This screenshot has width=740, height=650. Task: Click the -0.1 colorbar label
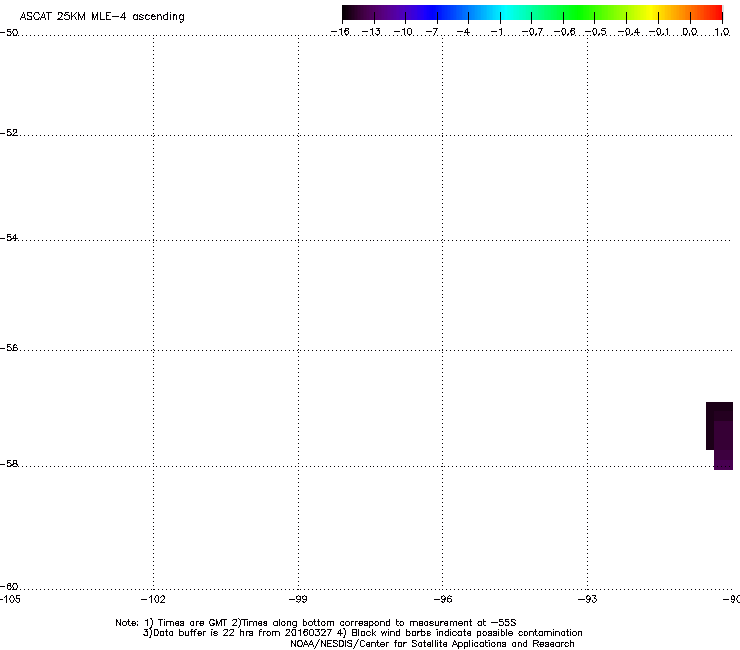pyautogui.click(x=659, y=32)
